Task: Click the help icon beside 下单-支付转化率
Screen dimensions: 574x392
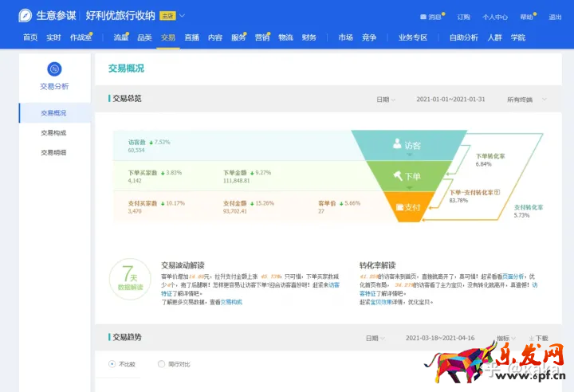Action: [496, 192]
